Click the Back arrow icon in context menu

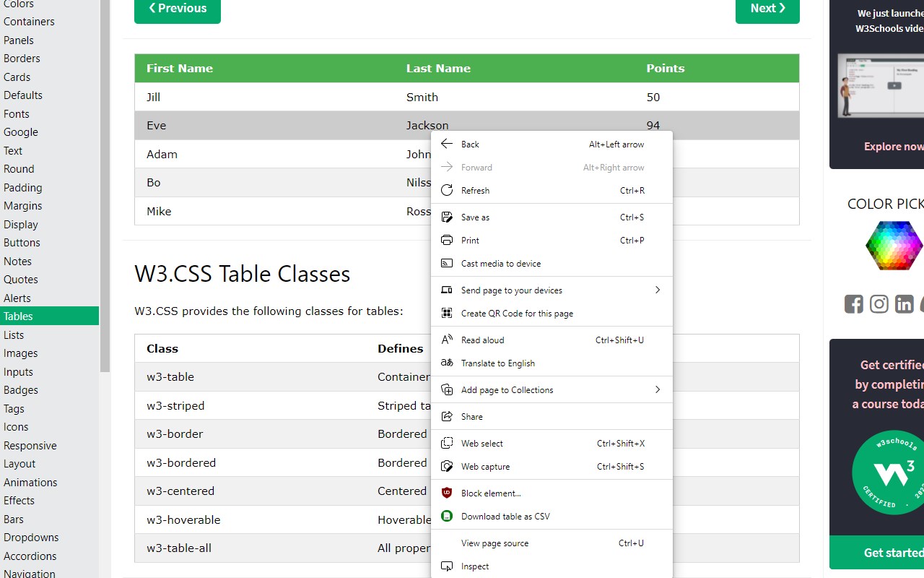[447, 144]
